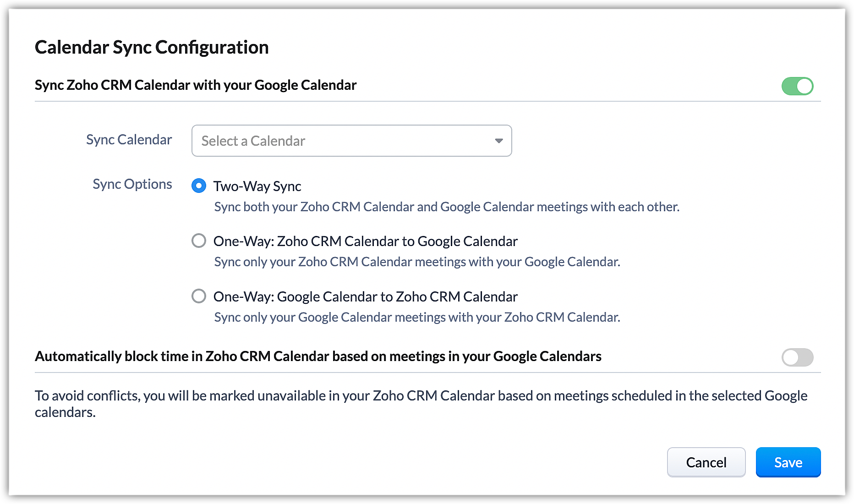The image size is (854, 504).
Task: Click the Automatically block time heading text
Action: coord(318,356)
